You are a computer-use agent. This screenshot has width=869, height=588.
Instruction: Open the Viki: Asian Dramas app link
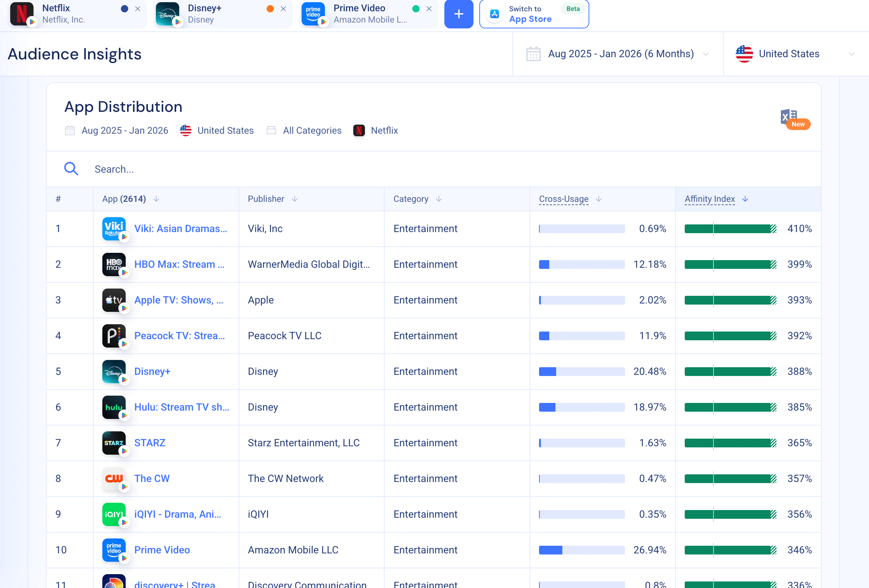(x=181, y=228)
